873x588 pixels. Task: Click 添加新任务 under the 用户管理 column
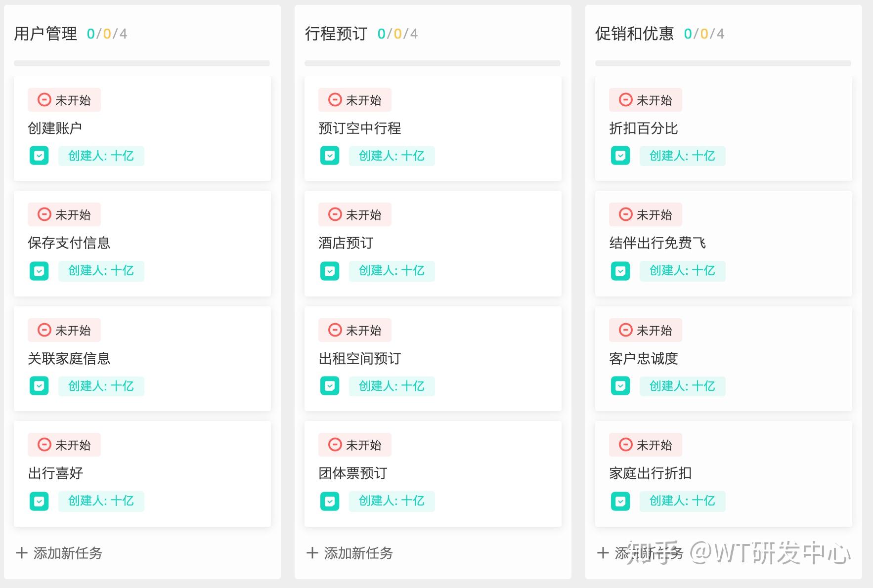coord(59,553)
